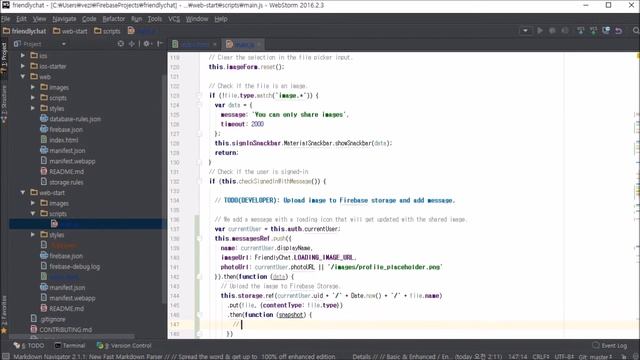
Task: Select CONTRIBUTING.md file
Action: [65, 330]
